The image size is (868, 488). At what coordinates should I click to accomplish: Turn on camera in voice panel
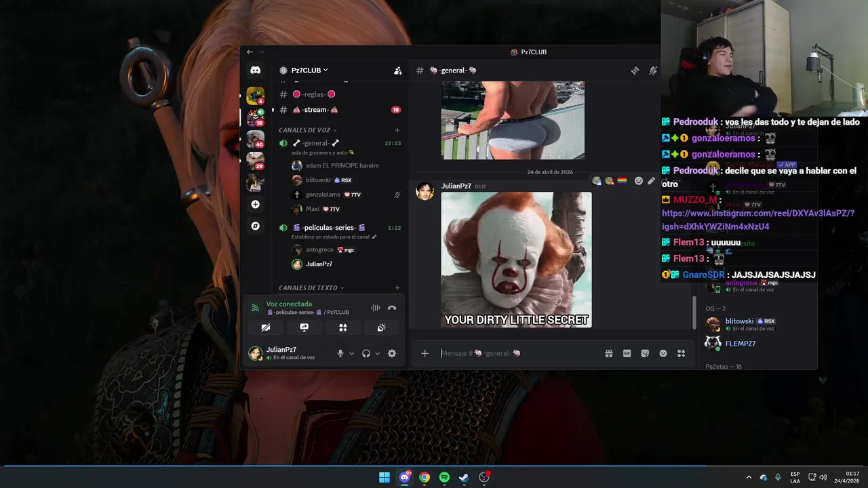(266, 327)
